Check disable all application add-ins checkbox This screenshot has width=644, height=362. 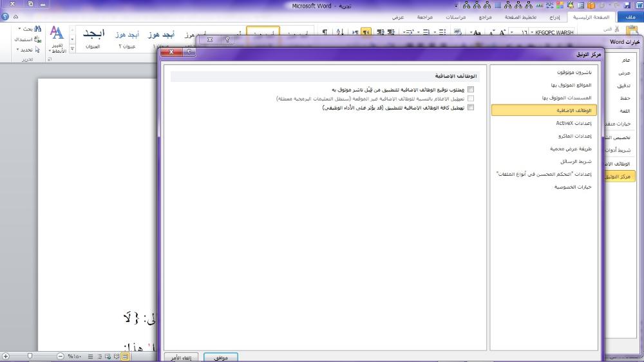471,107
